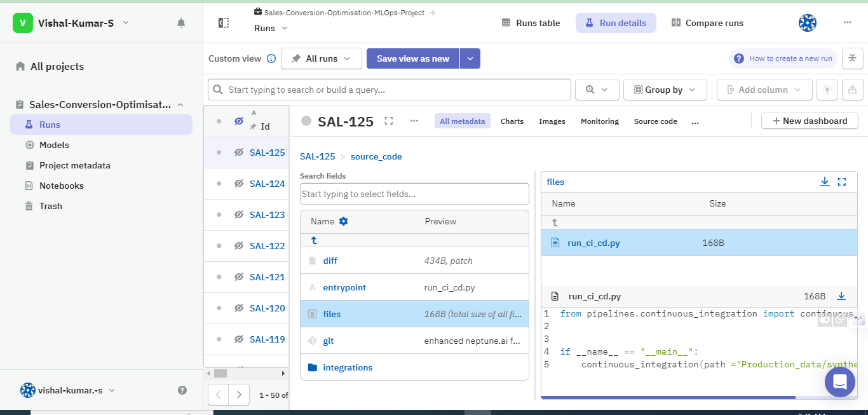
Task: Download run_ci_cd.py from code preview header
Action: (x=841, y=296)
